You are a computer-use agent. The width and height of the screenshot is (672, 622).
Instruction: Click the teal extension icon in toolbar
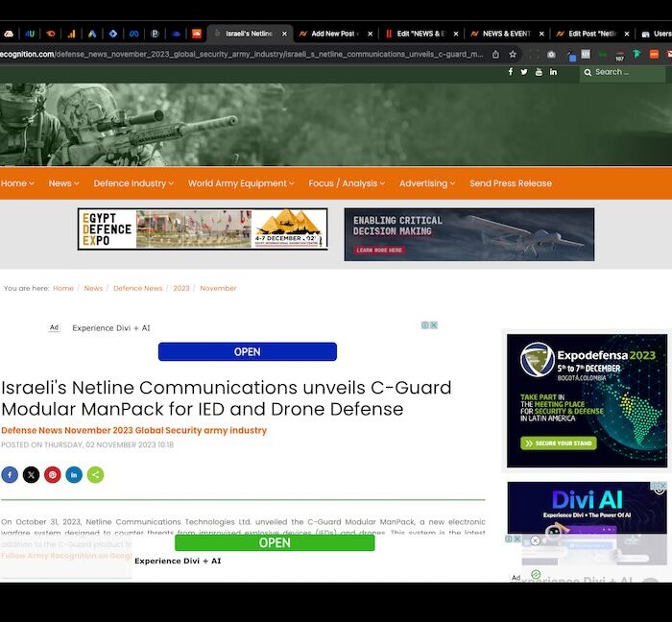(636, 54)
